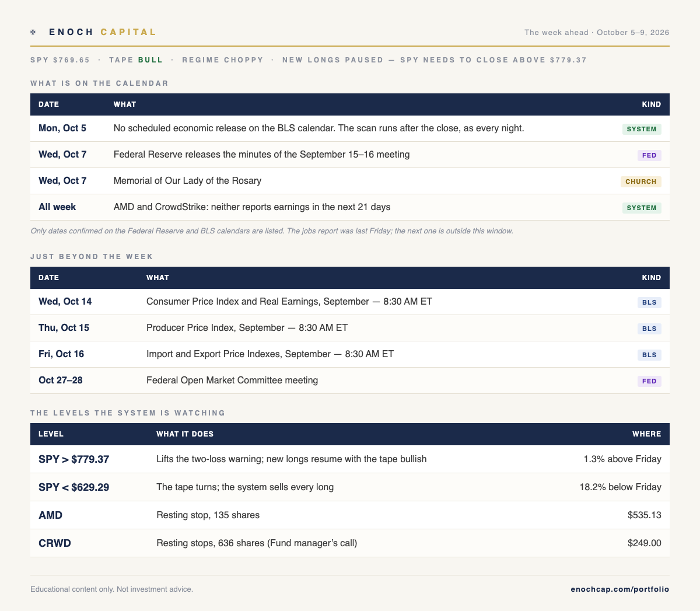Click 'Educational content only' disclaimer
Viewport: 700px width, 611px height.
112,589
